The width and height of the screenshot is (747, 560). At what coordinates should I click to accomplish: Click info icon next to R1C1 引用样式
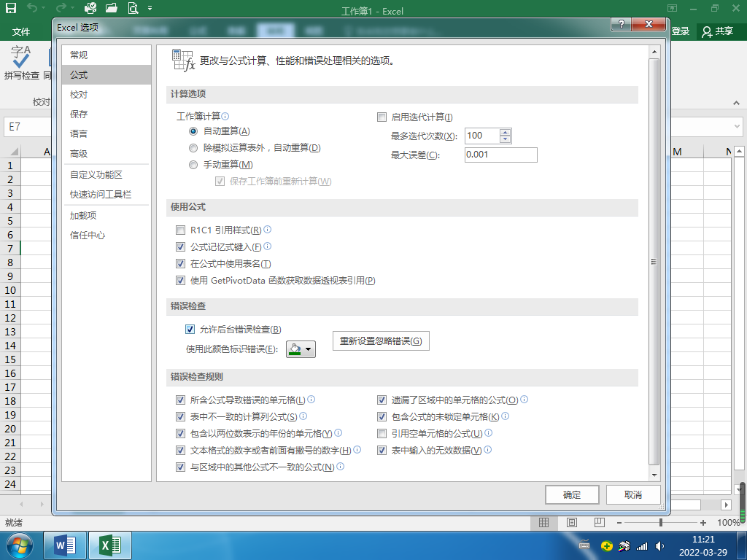coord(267,229)
